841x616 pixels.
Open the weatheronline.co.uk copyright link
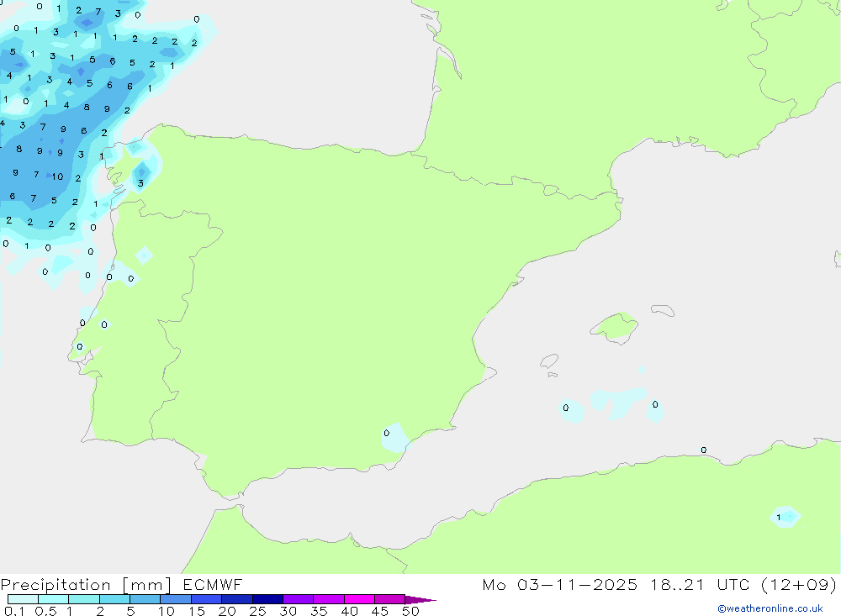(770, 608)
